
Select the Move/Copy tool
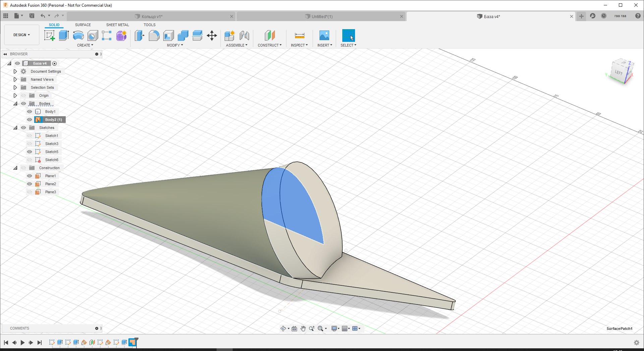[x=212, y=36]
